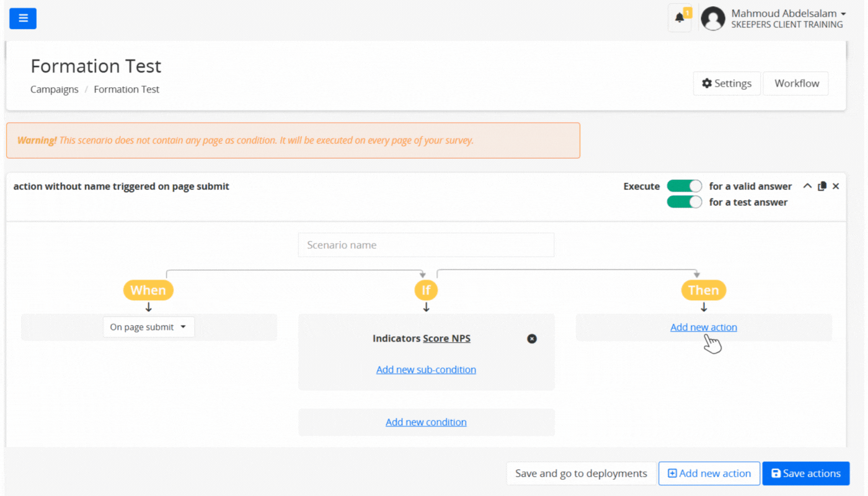
Task: Open the On page submit dropdown
Action: point(148,327)
